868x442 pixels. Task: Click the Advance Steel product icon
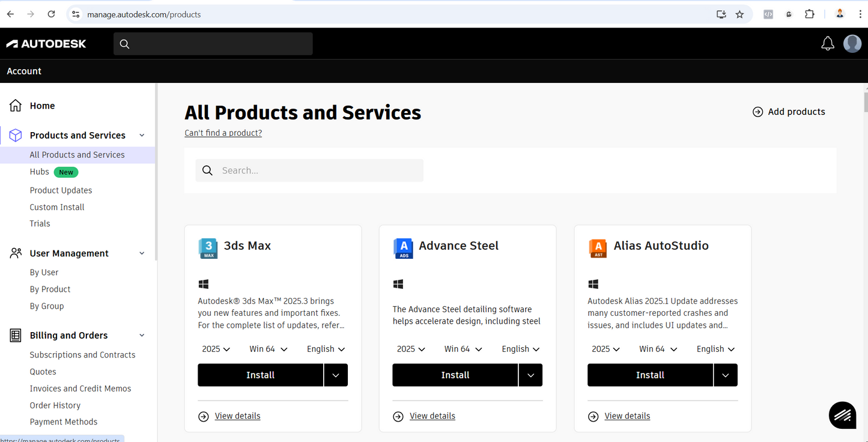pyautogui.click(x=403, y=248)
